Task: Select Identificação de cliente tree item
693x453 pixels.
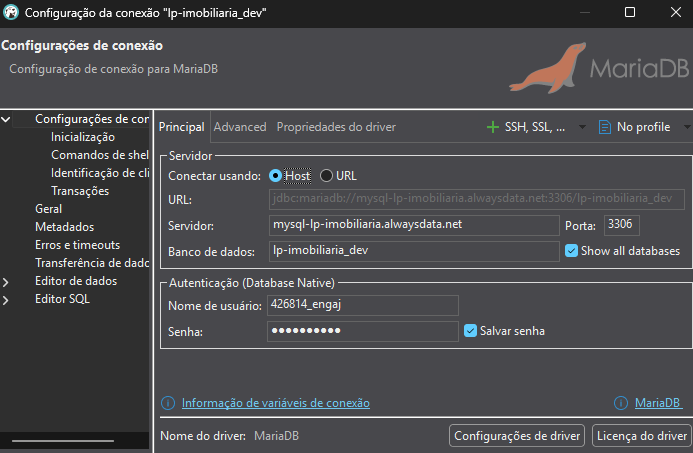Action: coord(100,173)
